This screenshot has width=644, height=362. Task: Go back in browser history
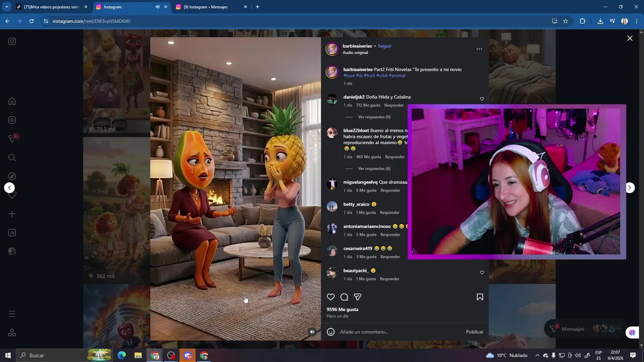(x=8, y=21)
